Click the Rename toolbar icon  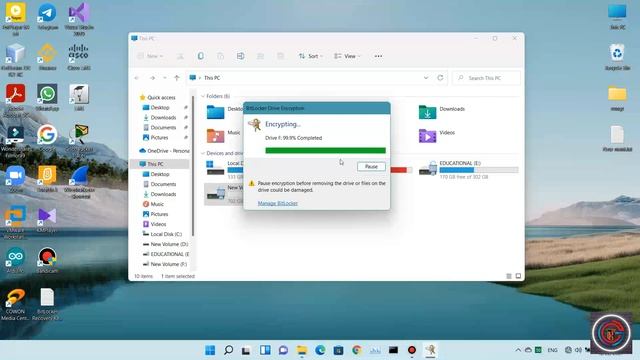(x=240, y=56)
